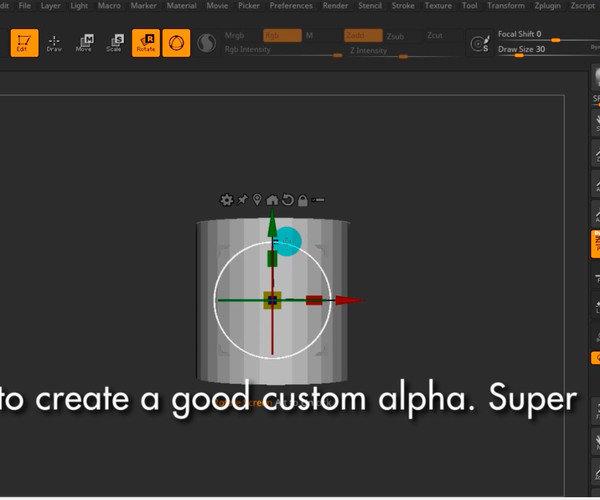Viewport: 600px width, 500px height.
Task: Open the Picker menu
Action: coord(249,6)
